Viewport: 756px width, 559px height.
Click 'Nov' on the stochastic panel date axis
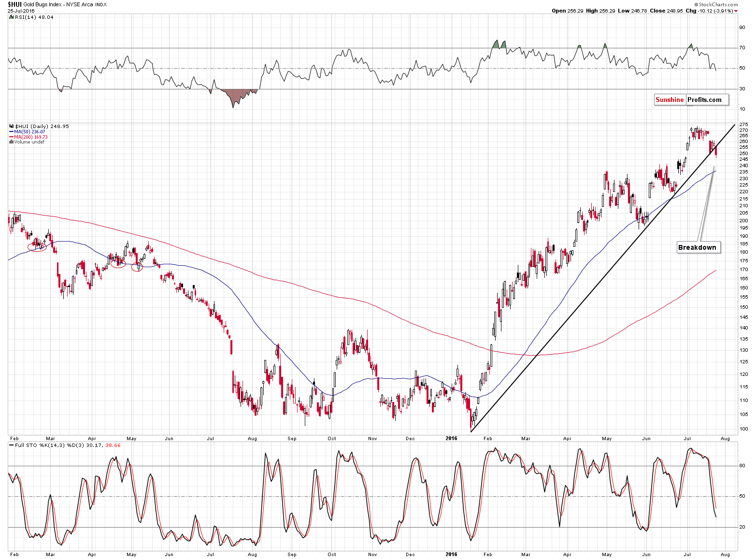[372, 555]
